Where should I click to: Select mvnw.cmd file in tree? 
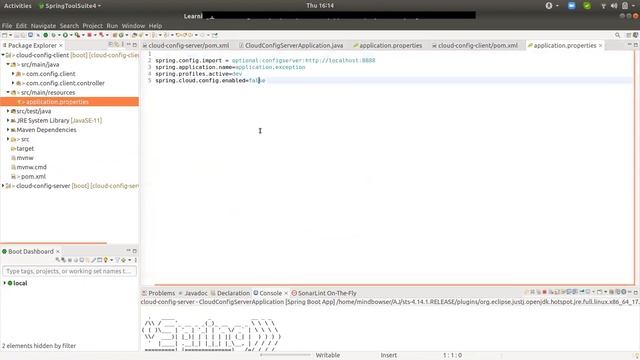coord(31,167)
